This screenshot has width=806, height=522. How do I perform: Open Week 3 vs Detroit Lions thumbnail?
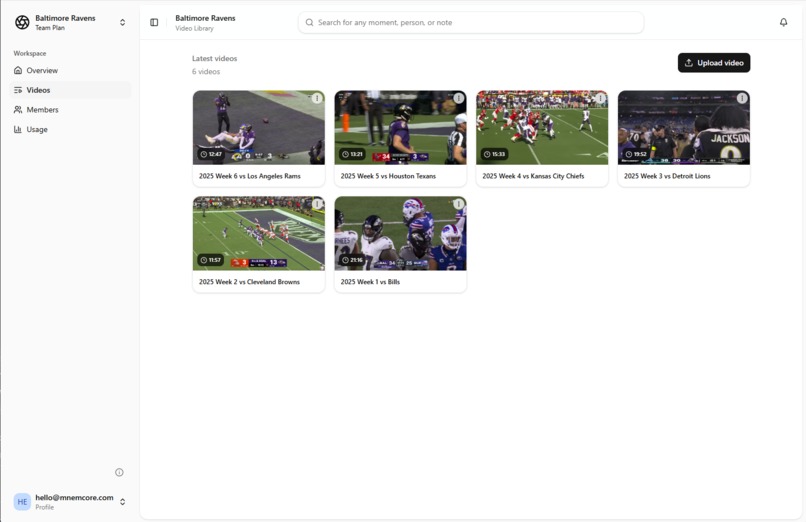coord(684,128)
